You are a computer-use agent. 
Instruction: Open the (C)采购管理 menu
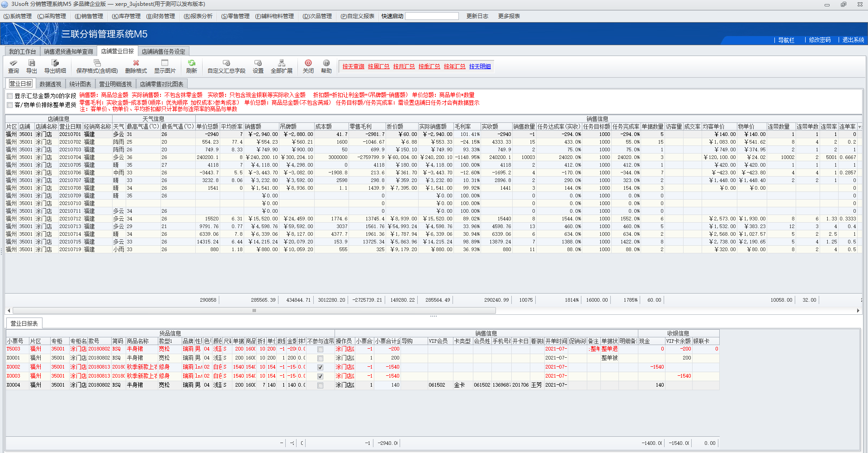(x=52, y=16)
